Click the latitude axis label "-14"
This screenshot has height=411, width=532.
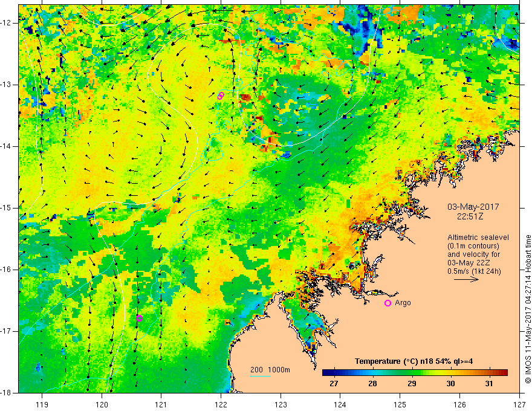click(6, 146)
